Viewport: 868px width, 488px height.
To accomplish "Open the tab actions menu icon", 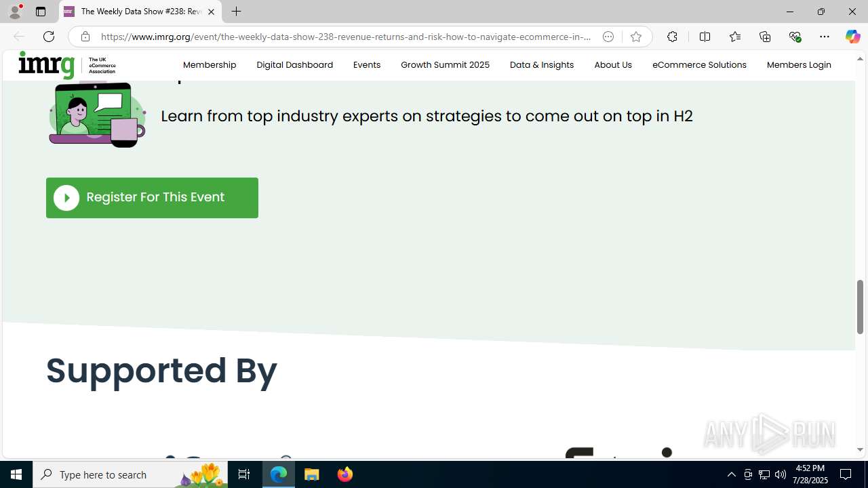I will (x=41, y=12).
